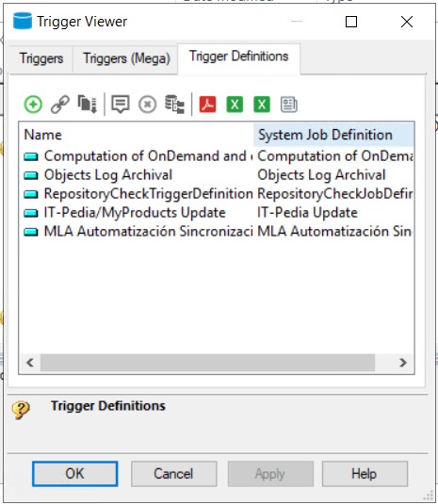
Task: Click the Apply button
Action: click(x=270, y=474)
